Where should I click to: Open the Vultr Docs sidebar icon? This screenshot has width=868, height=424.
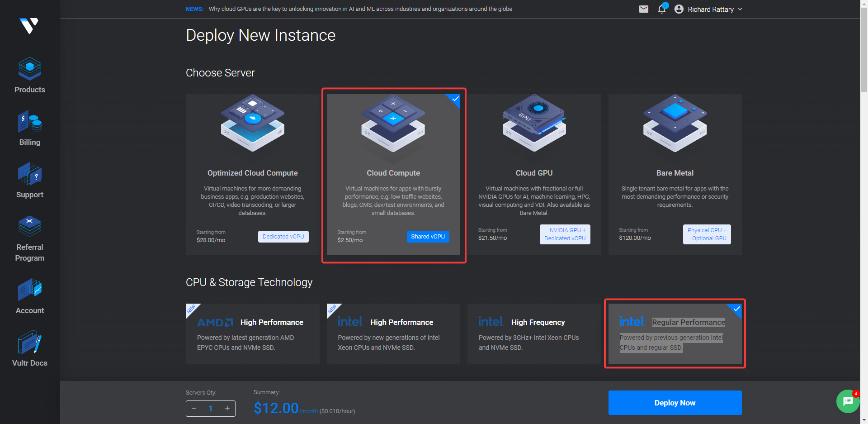(30, 342)
